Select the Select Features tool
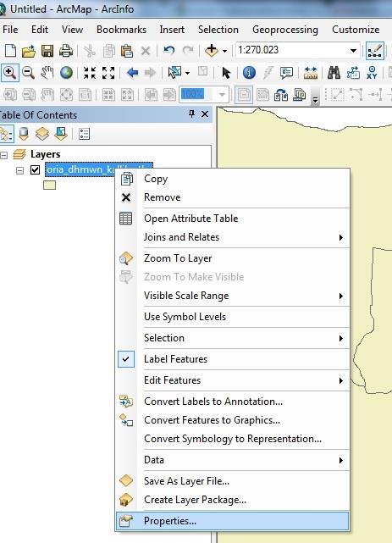Screen dimensions: 392x543 click(174, 73)
